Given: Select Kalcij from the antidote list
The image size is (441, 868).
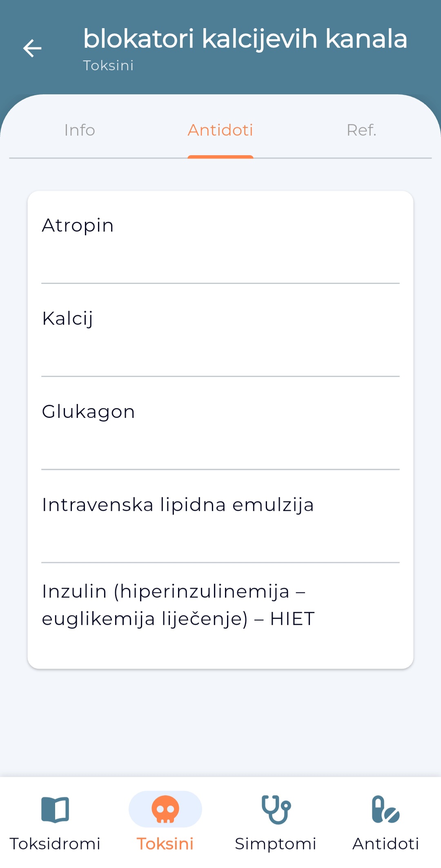Looking at the screenshot, I should [220, 330].
